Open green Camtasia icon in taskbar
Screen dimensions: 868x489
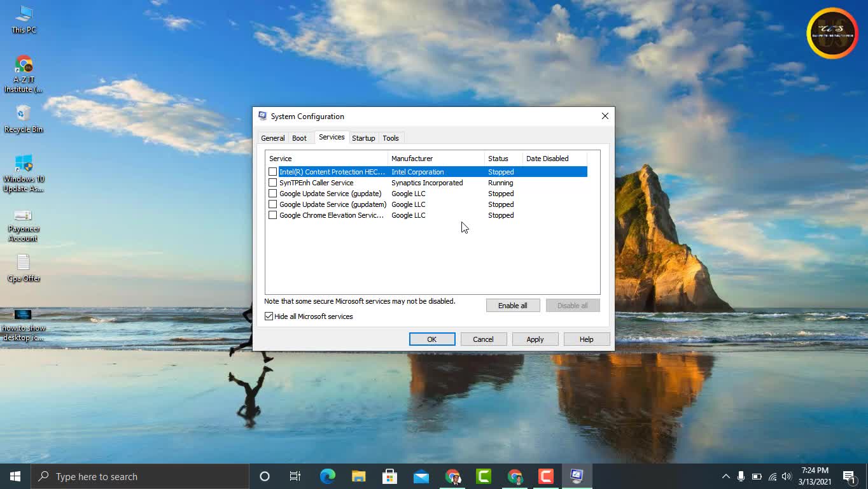[x=484, y=476]
